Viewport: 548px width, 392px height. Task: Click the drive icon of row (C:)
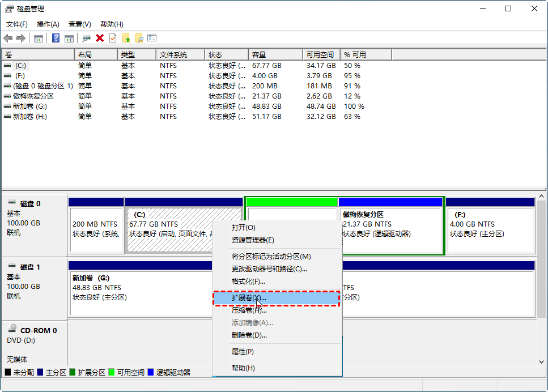coord(7,66)
